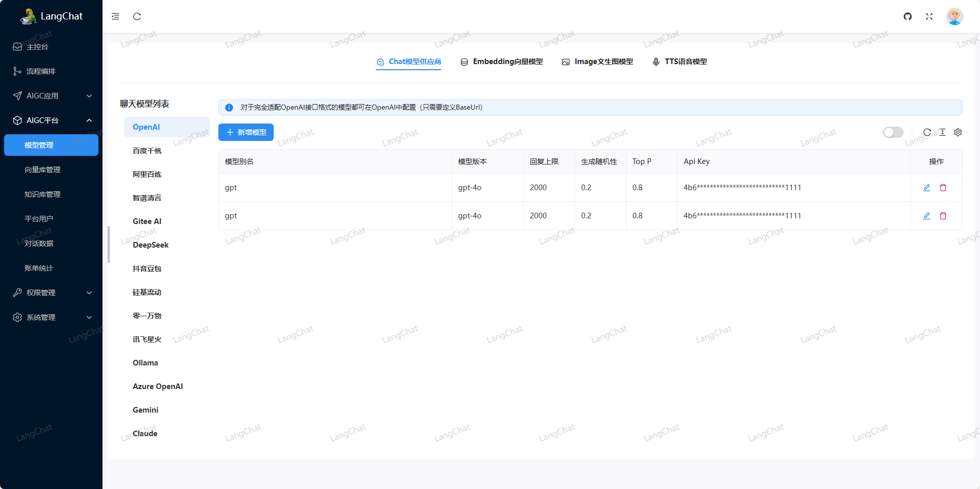Open 模型管理 in the sidebar
Screen dimensions: 980x489
click(51, 145)
